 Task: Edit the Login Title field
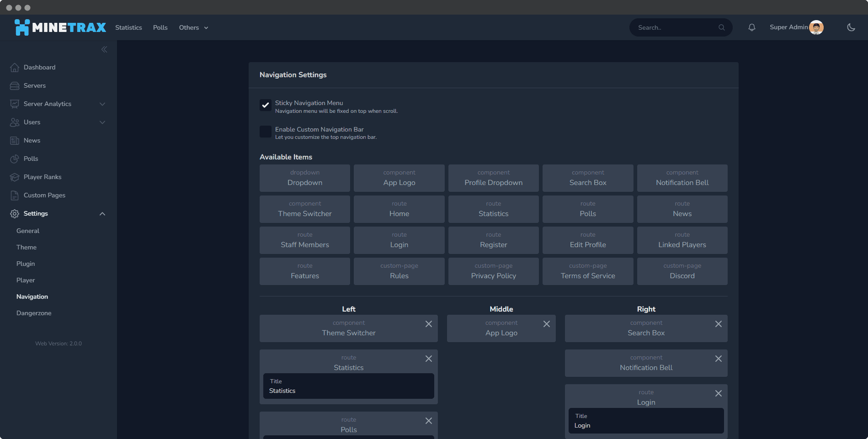click(x=646, y=421)
